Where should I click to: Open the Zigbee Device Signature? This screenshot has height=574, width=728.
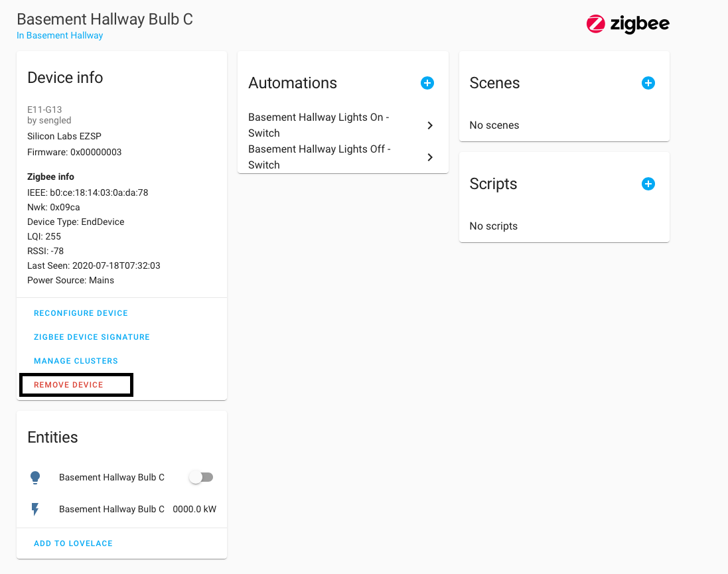pyautogui.click(x=92, y=336)
